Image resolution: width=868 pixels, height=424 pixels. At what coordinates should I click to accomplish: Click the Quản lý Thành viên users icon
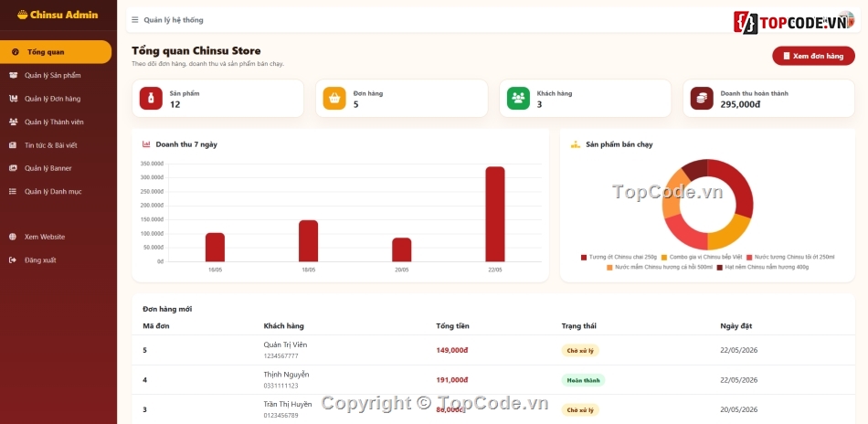point(13,122)
